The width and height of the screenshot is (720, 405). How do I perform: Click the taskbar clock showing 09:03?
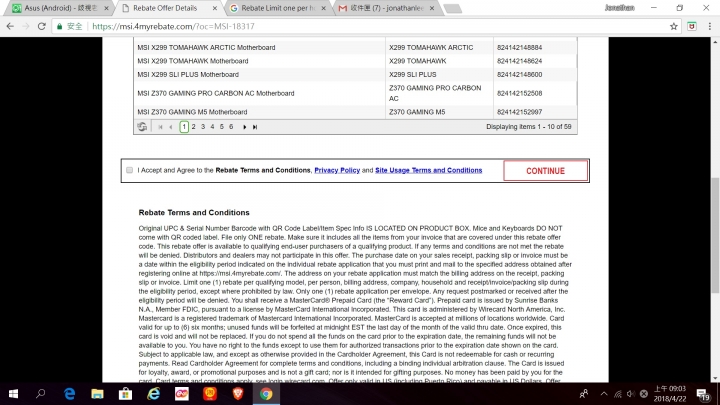pos(670,394)
